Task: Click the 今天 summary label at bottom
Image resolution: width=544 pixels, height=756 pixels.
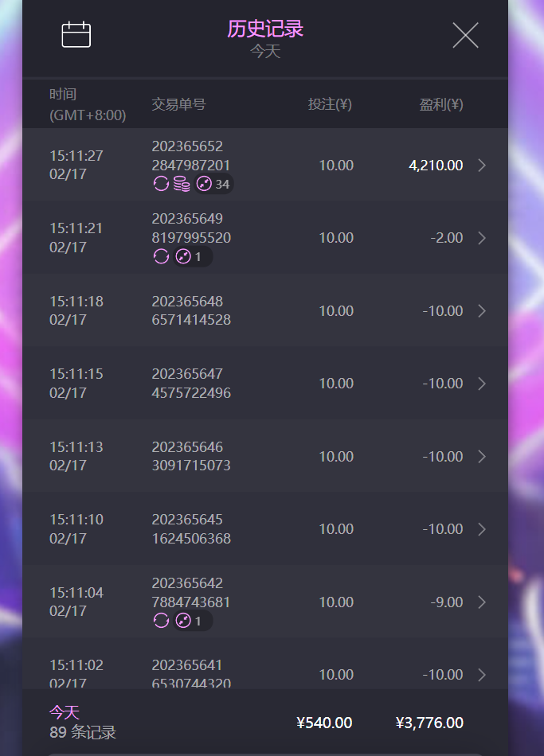Action: click(65, 712)
